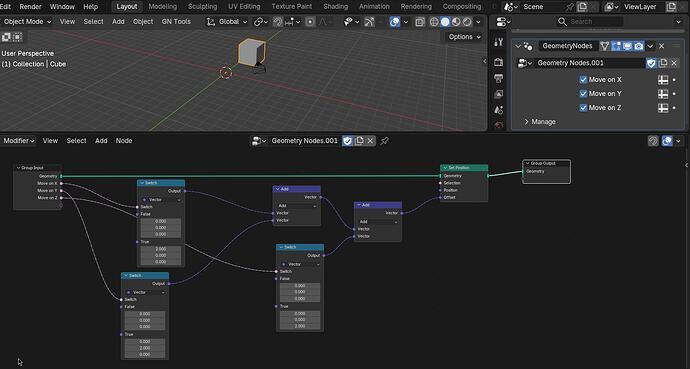Click attribute toggle icon for Move on Z
The height and width of the screenshot is (369, 690).
tap(663, 108)
